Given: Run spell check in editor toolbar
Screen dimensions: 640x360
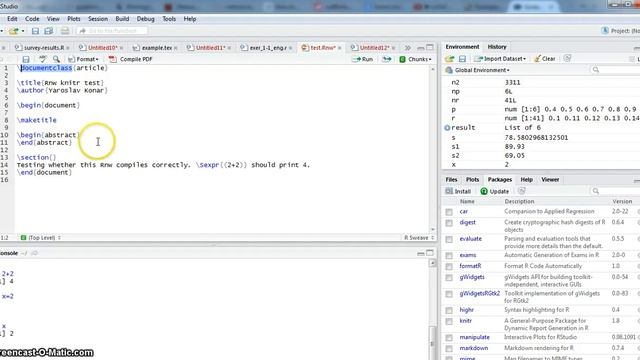Looking at the screenshot, I should (x=42, y=59).
